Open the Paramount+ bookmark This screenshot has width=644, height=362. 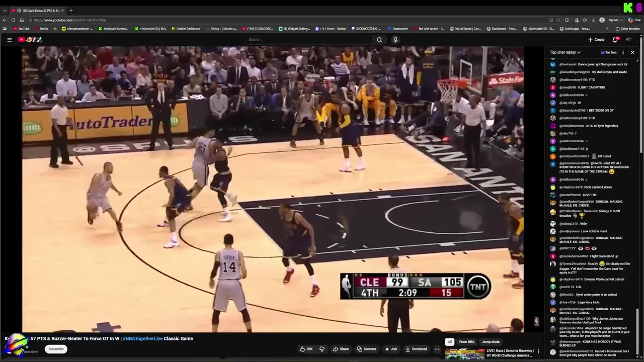397,29
